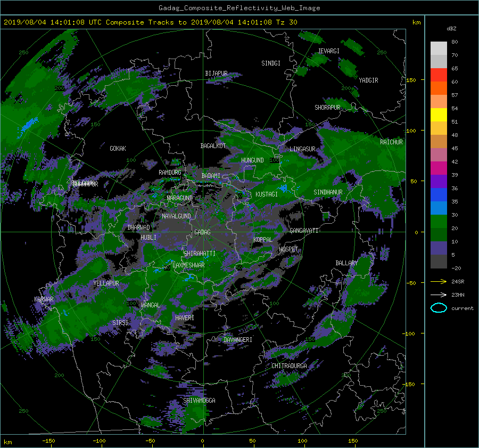Click the GOKAK city label
479x448 pixels.
tap(118, 148)
